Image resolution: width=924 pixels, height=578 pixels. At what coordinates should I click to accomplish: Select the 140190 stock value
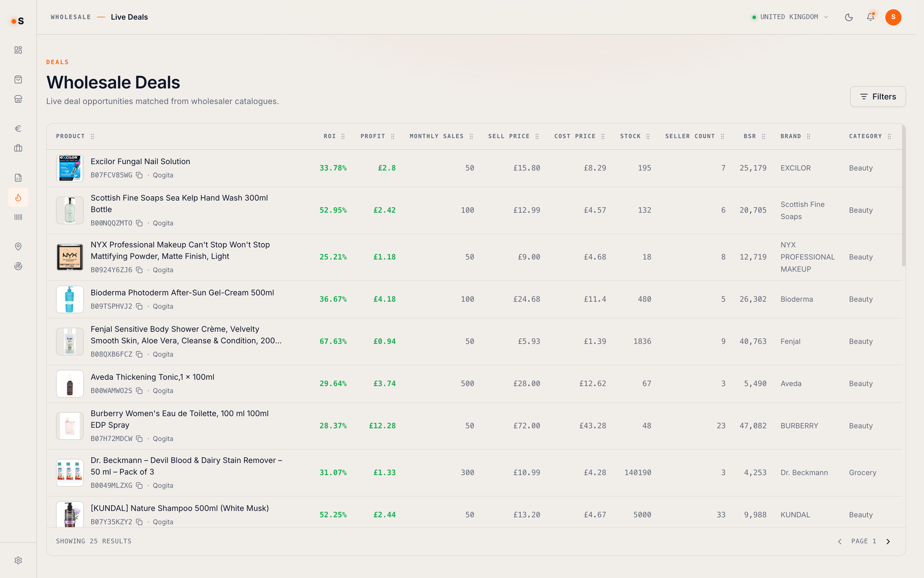point(638,473)
